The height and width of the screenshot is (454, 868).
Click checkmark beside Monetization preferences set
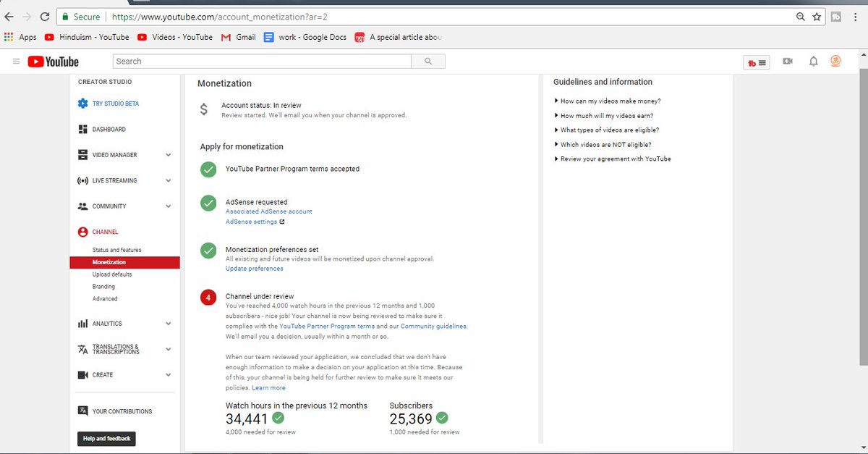point(208,250)
